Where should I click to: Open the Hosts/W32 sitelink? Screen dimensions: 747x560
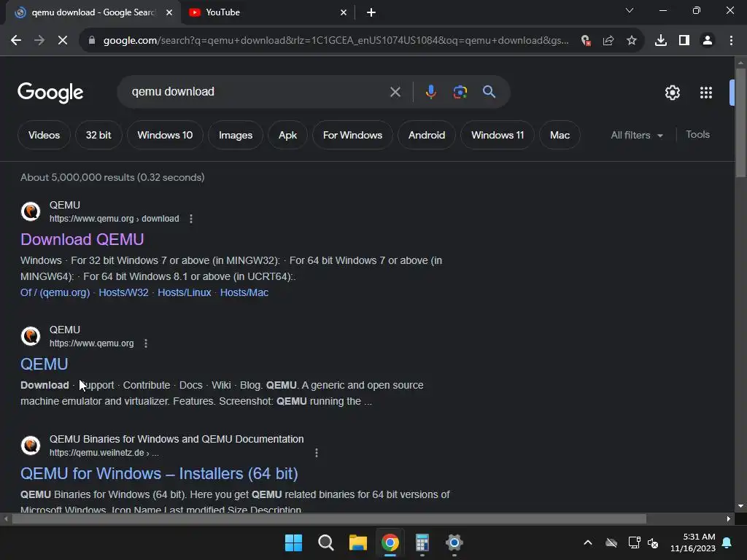pyautogui.click(x=123, y=292)
